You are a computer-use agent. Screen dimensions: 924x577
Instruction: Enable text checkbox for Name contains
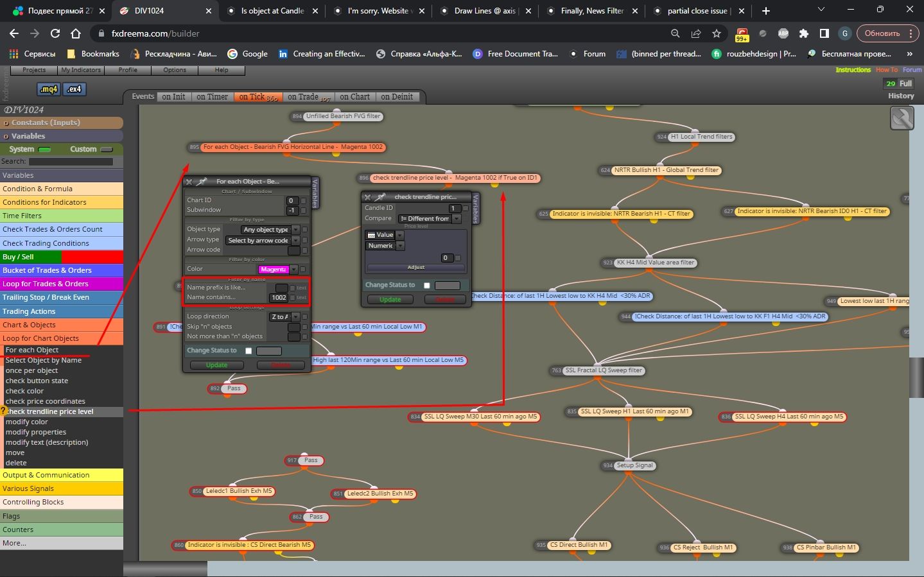click(293, 298)
